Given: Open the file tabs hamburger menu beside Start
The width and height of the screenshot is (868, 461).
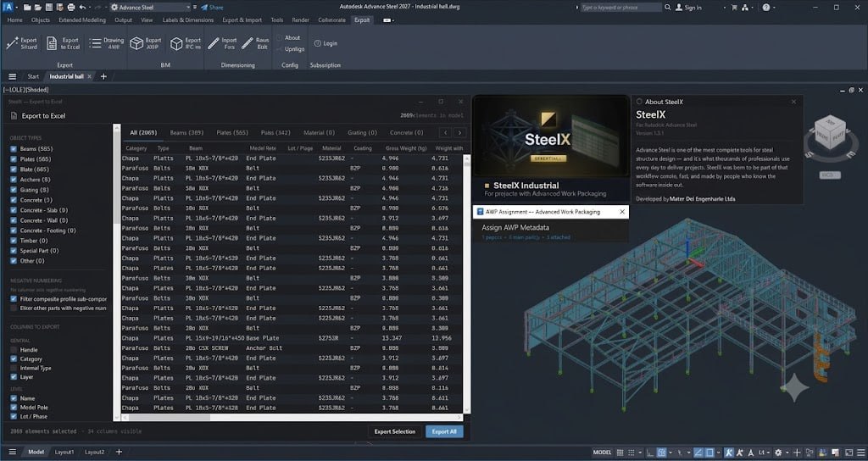Looking at the screenshot, I should 12,76.
